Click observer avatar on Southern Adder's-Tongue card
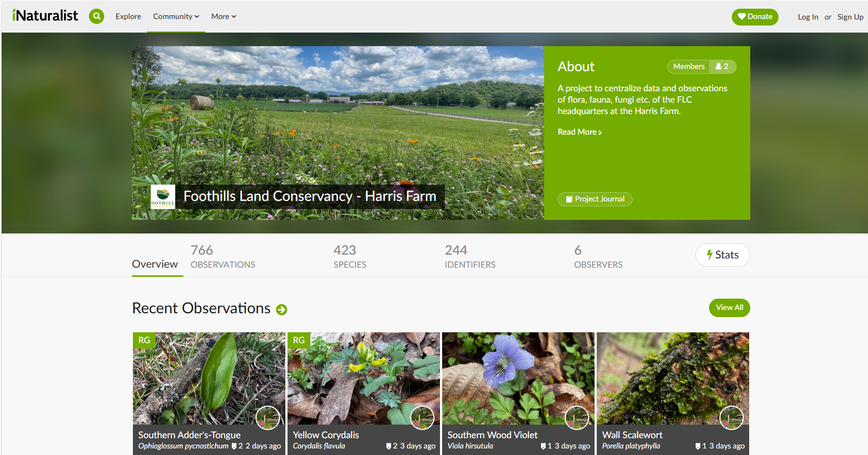Viewport: 868px width, 455px height. point(267,418)
